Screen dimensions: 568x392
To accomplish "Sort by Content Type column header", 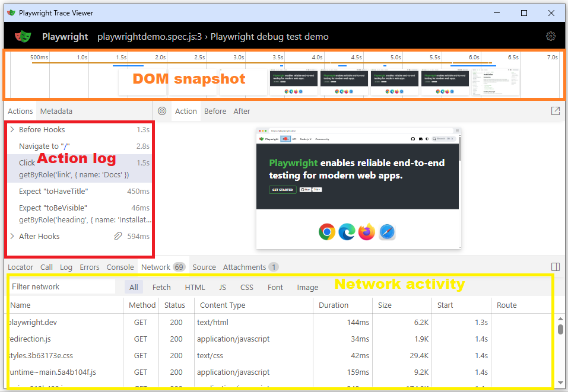I will pos(253,305).
